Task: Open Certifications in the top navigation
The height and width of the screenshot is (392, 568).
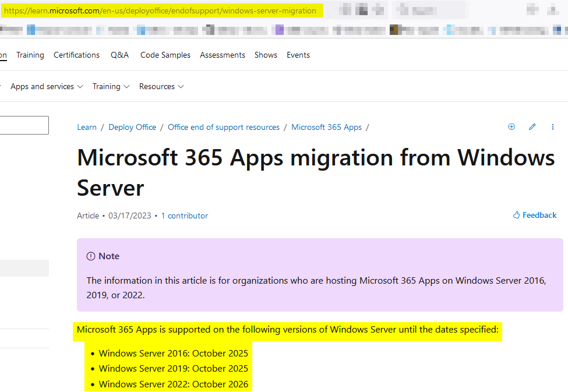Action: pyautogui.click(x=76, y=55)
